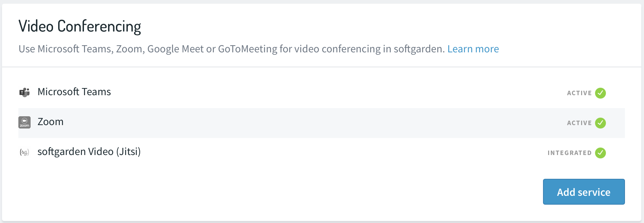Click ACTIVE status label for Zoom
This screenshot has width=644, height=223.
(x=579, y=123)
